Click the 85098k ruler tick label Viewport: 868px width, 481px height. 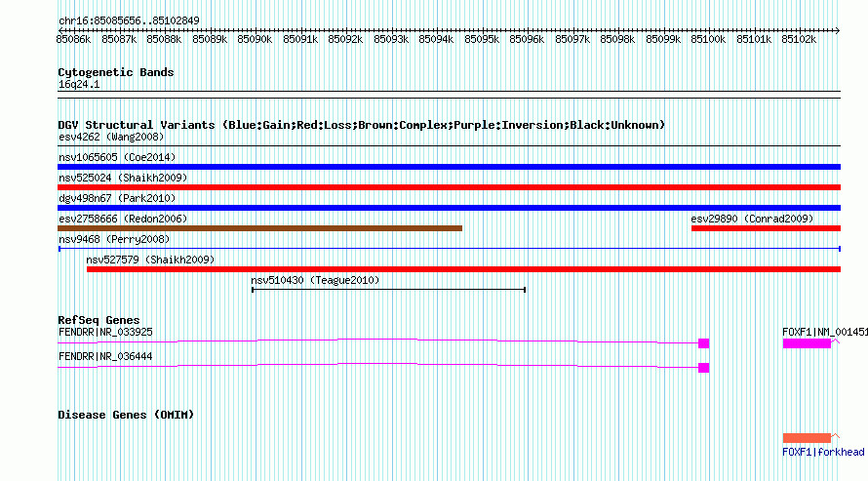617,39
